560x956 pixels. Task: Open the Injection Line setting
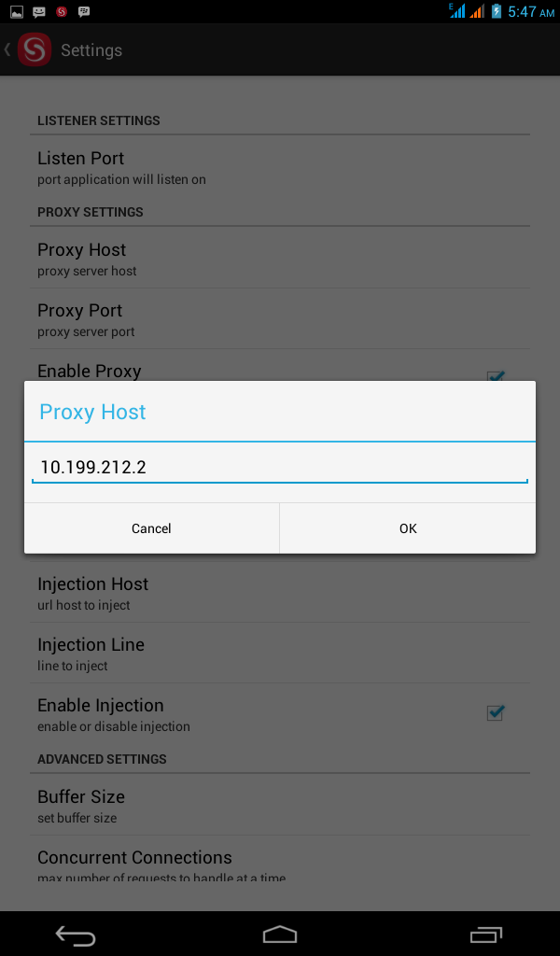(280, 654)
